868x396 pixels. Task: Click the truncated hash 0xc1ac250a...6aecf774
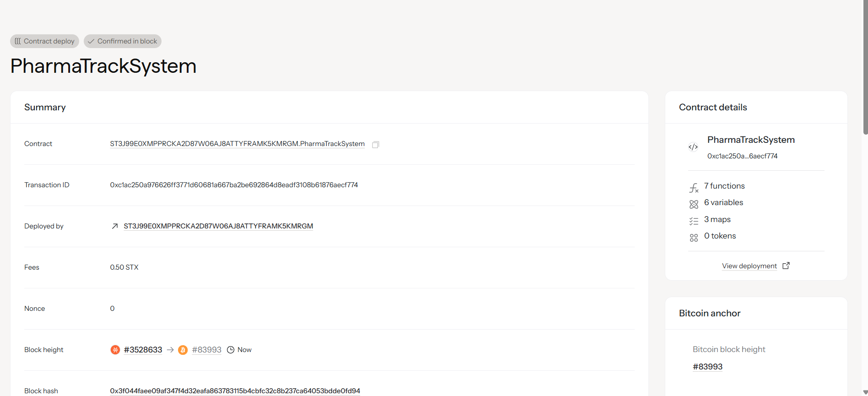pos(742,156)
